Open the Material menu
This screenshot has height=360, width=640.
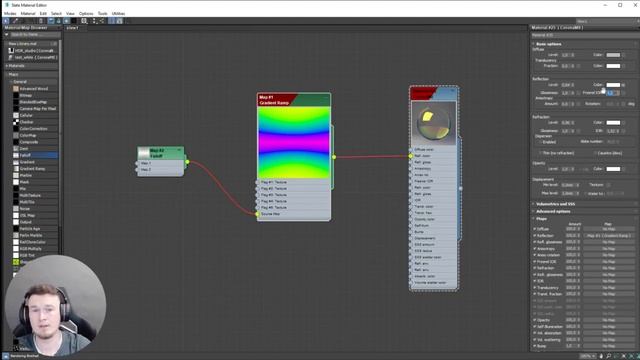coord(28,13)
